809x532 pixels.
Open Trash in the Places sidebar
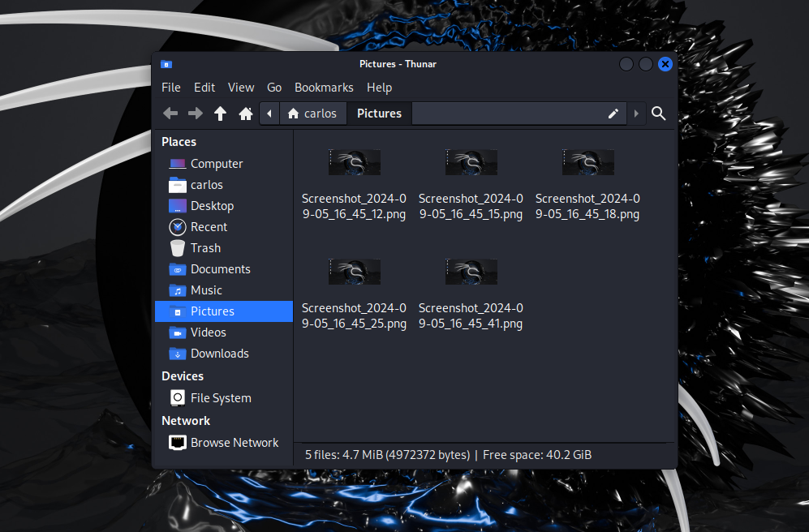[205, 248]
